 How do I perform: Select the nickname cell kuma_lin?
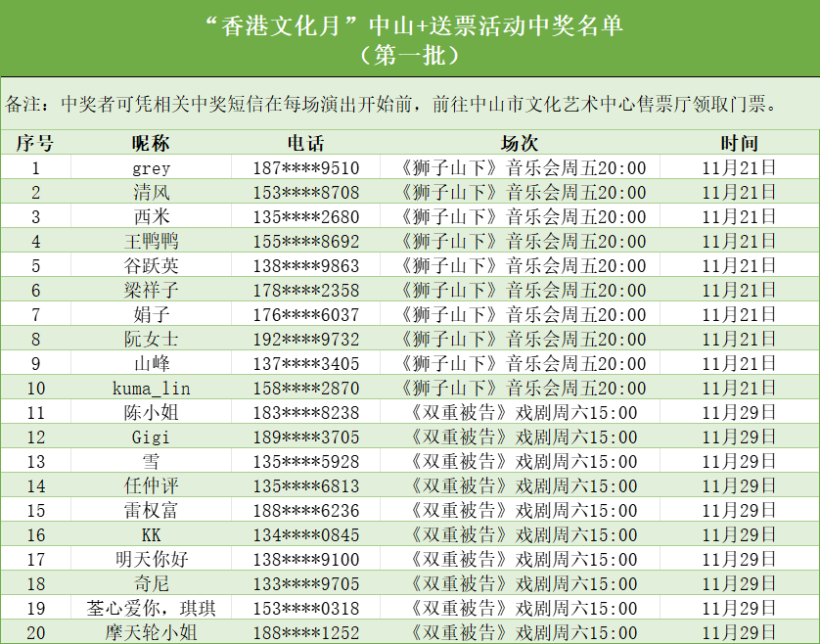point(151,388)
